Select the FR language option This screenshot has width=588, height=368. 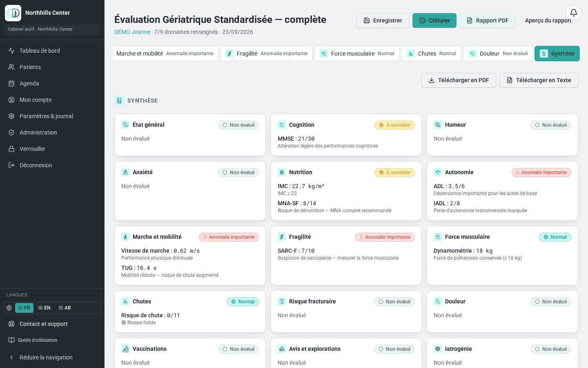pyautogui.click(x=24, y=308)
